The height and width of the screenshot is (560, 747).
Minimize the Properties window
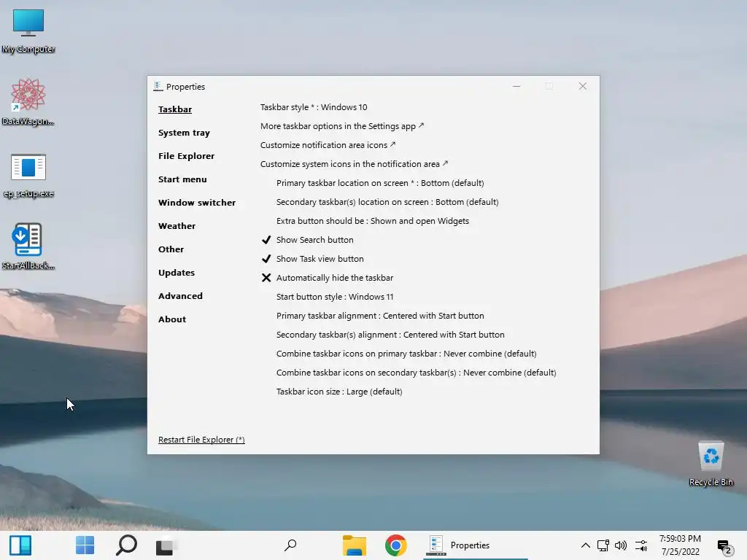tap(516, 86)
